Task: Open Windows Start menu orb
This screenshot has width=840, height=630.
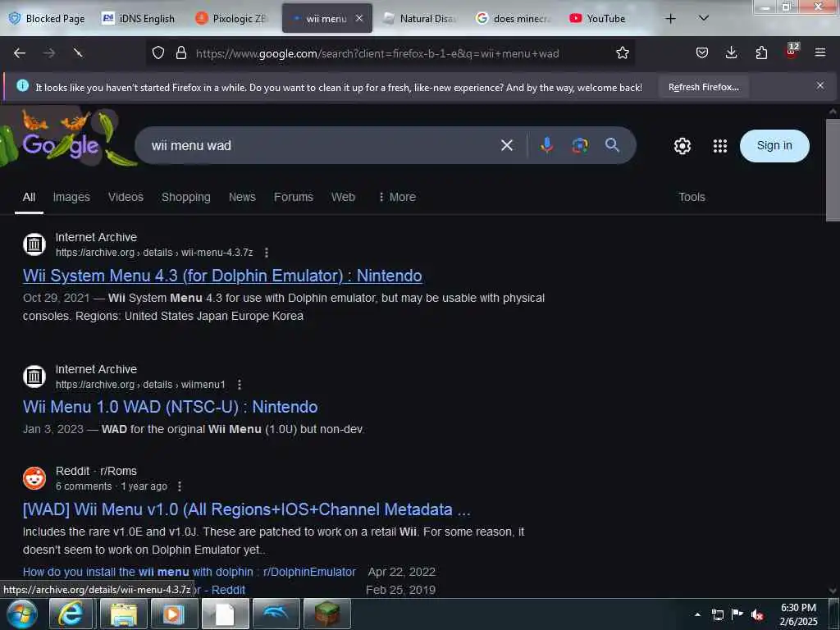Action: (x=22, y=614)
